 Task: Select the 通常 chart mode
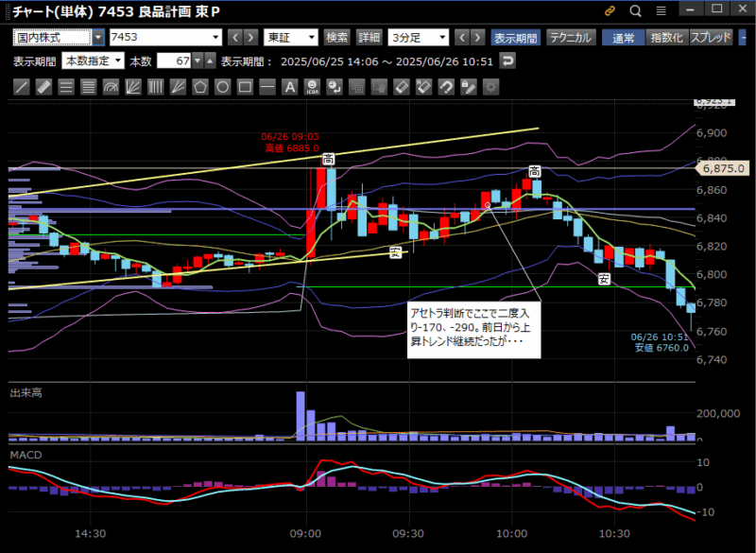(x=624, y=37)
